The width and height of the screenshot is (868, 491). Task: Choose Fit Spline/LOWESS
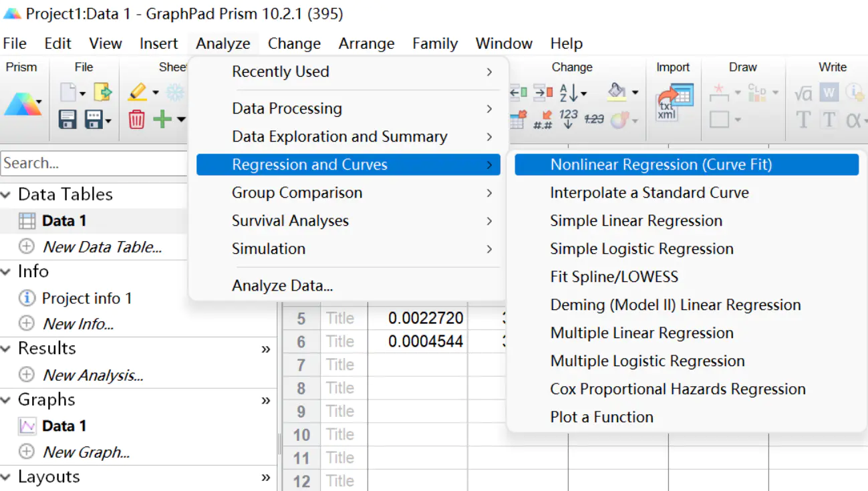tap(686, 277)
